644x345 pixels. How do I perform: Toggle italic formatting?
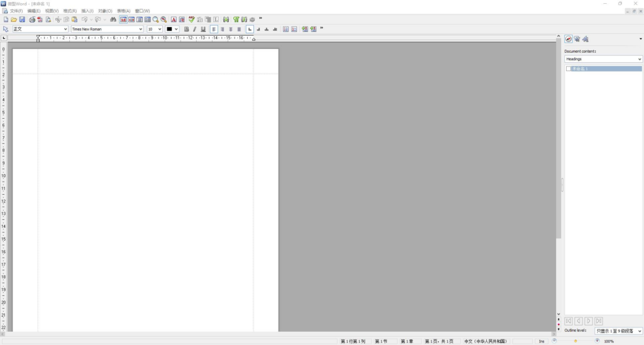pos(195,29)
